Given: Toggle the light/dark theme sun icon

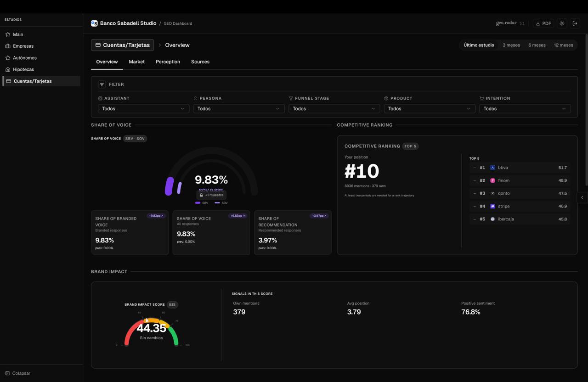Looking at the screenshot, I should pyautogui.click(x=562, y=23).
